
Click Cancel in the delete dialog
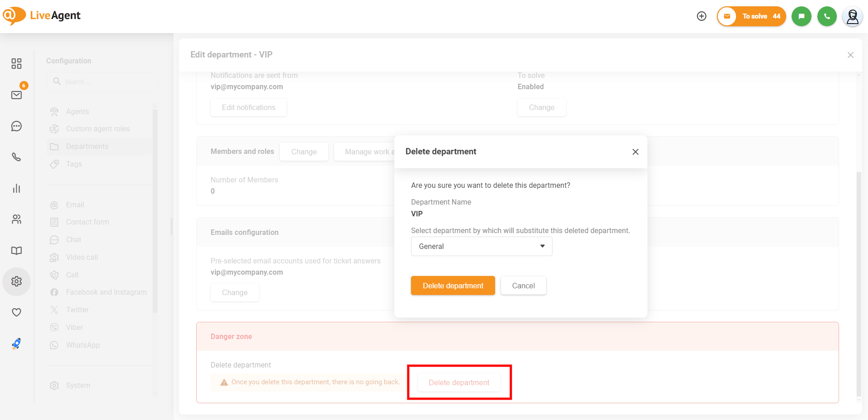tap(523, 286)
